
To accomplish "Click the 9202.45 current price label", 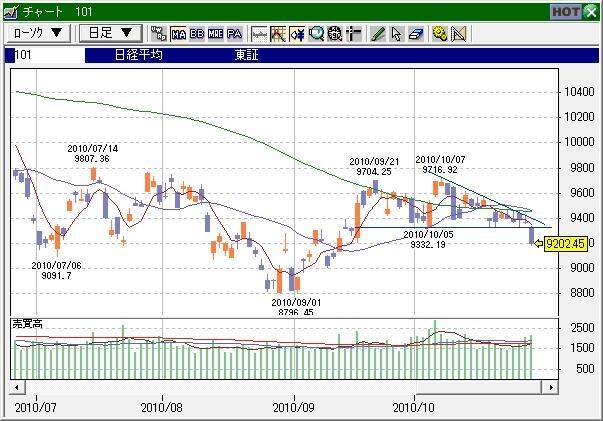I will click(x=563, y=242).
